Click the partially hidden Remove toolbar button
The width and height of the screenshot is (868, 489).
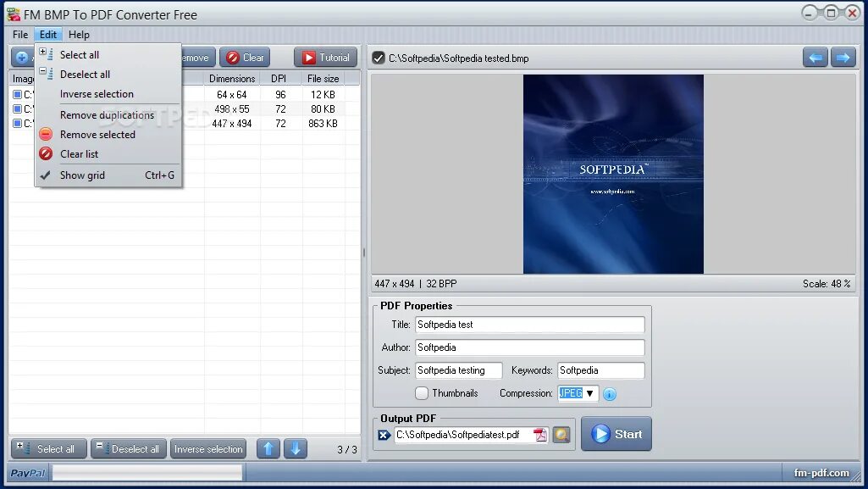pyautogui.click(x=197, y=57)
